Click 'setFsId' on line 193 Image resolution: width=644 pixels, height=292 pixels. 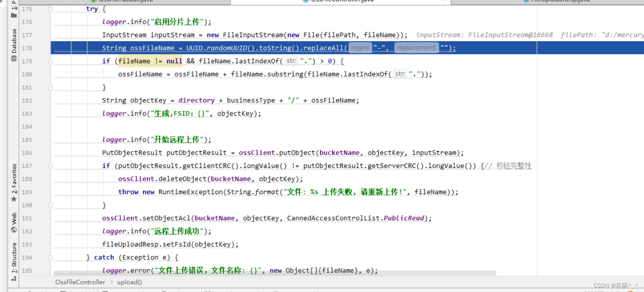pyautogui.click(x=176, y=244)
